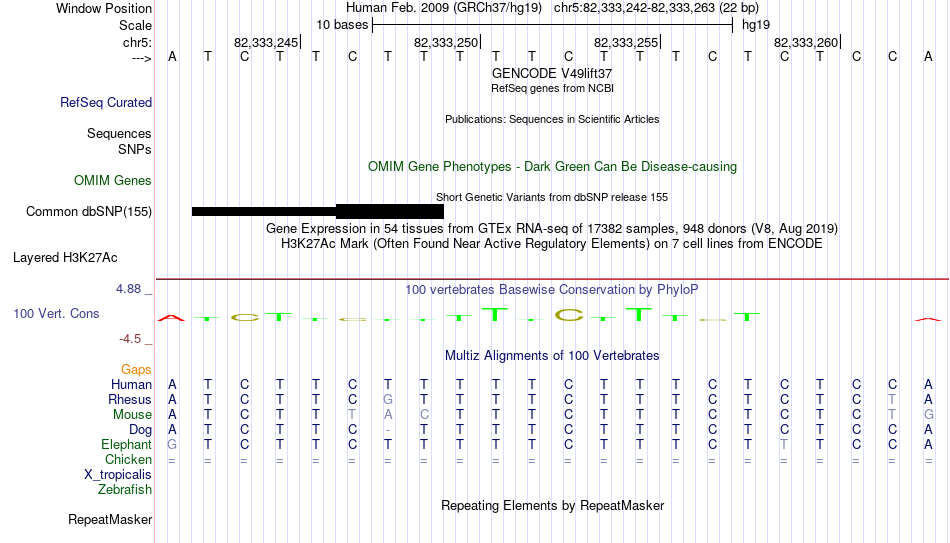Click the Rhesus species row label

(129, 399)
